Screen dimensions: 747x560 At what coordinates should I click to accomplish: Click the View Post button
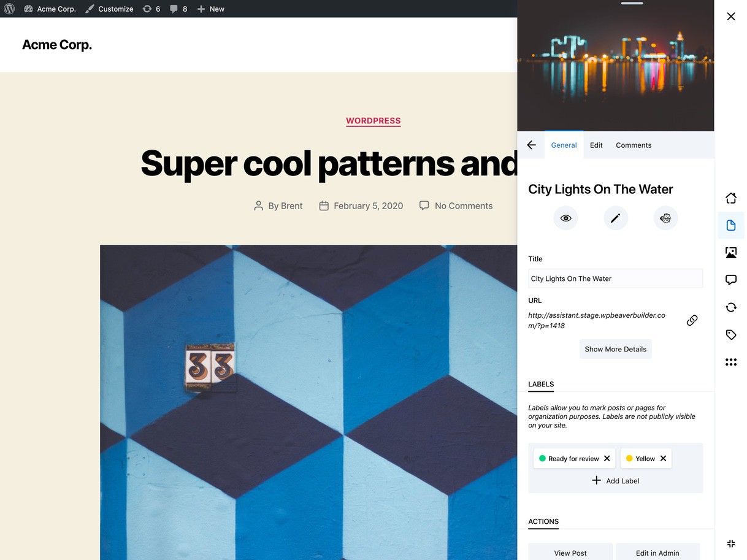coord(570,552)
